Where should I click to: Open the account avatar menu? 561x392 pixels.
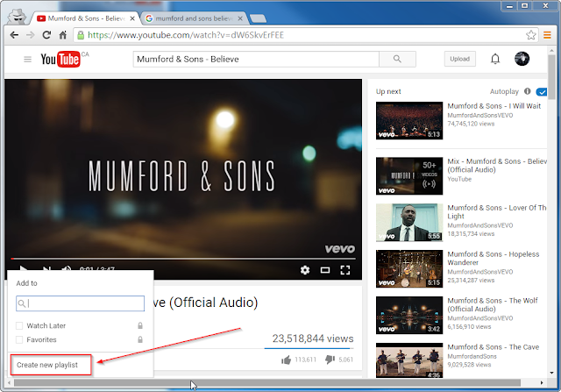522,59
